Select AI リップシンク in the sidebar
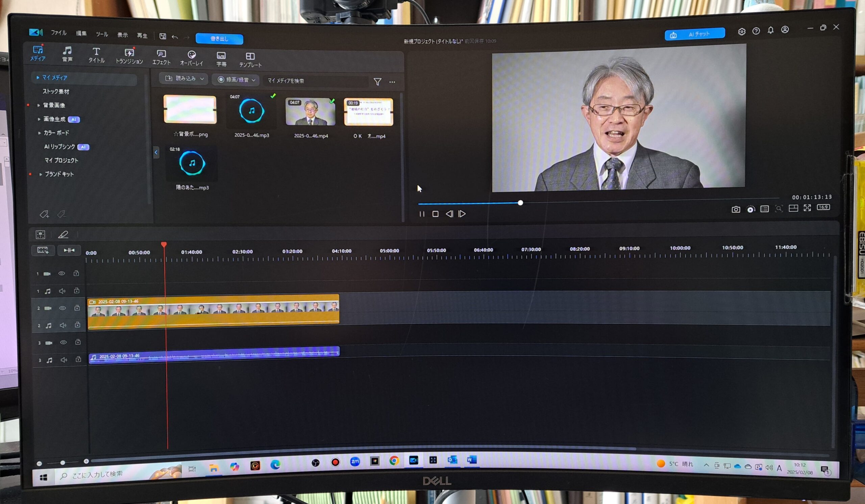This screenshot has width=865, height=504. coord(59,147)
